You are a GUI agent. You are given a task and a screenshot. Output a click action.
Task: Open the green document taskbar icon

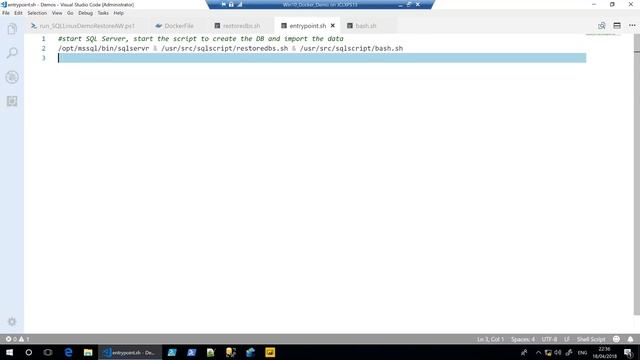(211, 352)
